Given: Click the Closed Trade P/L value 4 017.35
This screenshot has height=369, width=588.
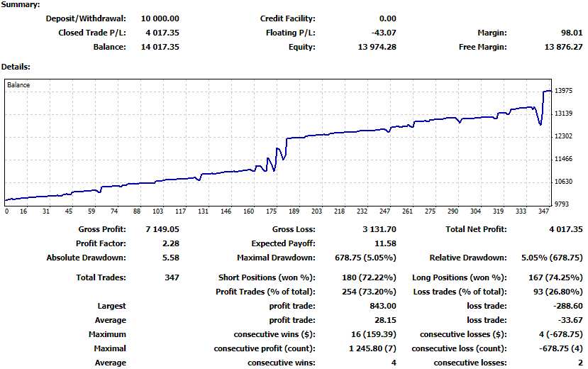Looking at the screenshot, I should pyautogui.click(x=162, y=33).
